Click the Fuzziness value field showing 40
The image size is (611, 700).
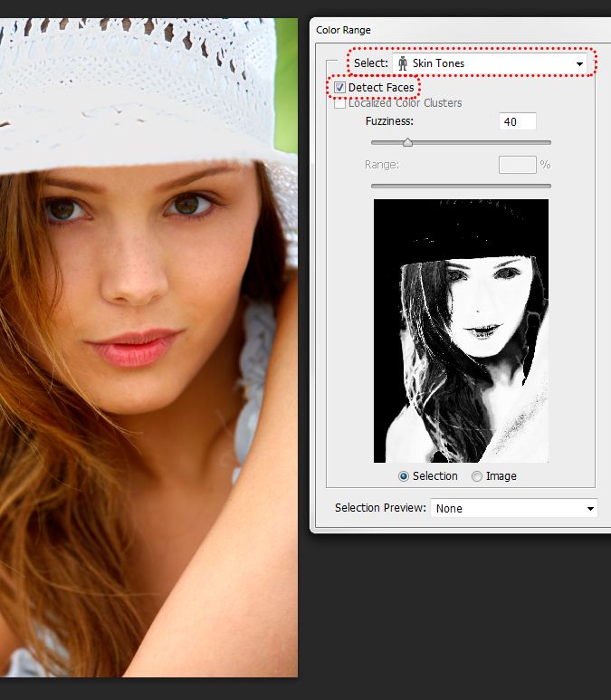pyautogui.click(x=517, y=121)
